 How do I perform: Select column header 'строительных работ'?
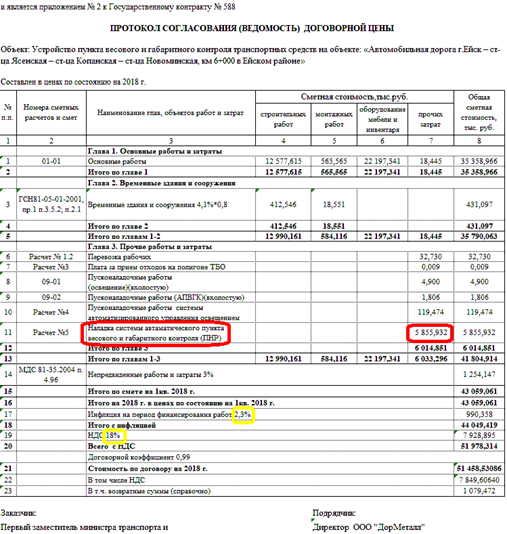(x=283, y=119)
